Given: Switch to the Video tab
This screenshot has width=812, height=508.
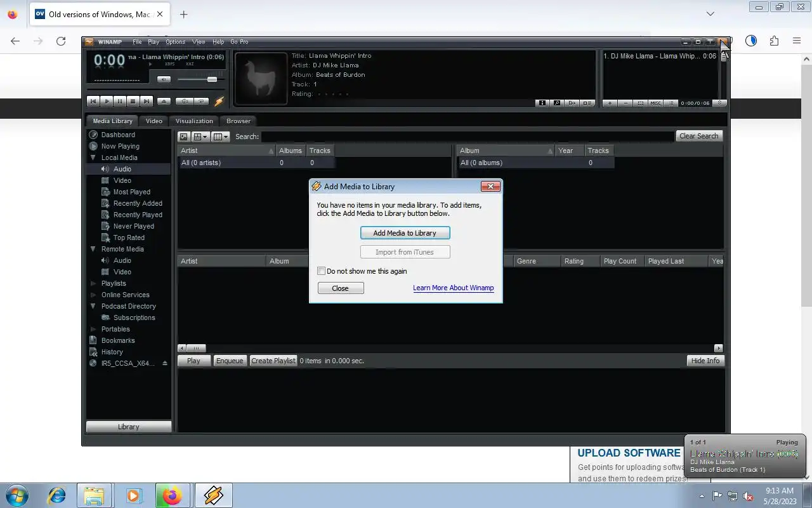Looking at the screenshot, I should click(x=154, y=121).
